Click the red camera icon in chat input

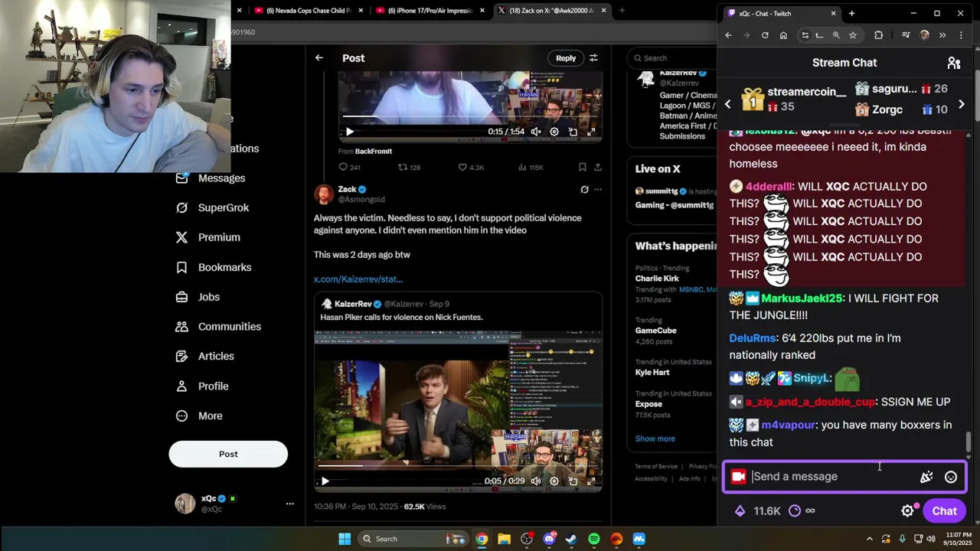click(738, 477)
